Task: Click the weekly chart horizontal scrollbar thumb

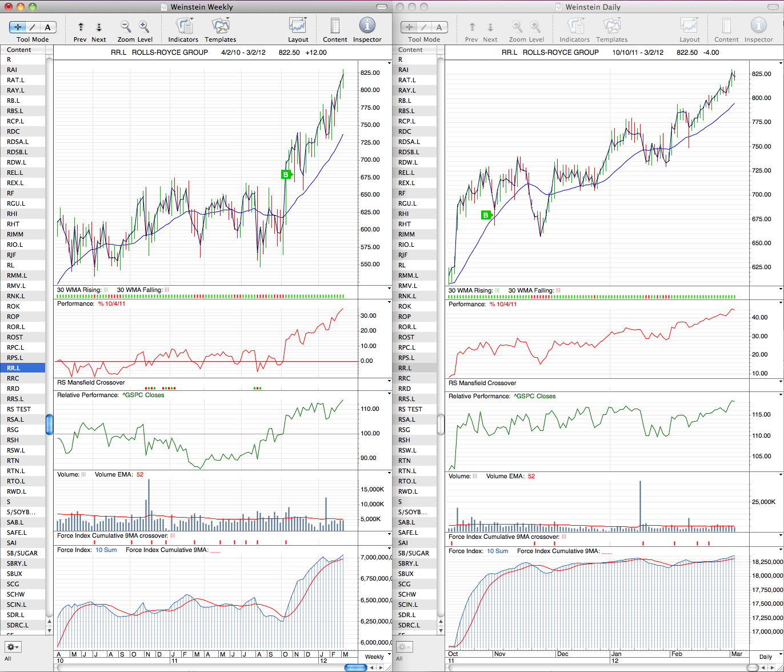Action: (x=355, y=667)
